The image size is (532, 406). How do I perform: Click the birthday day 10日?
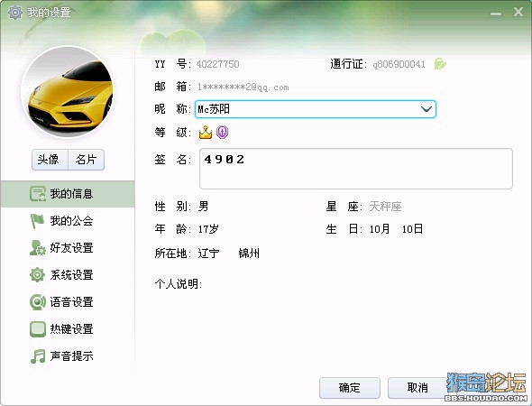click(412, 229)
